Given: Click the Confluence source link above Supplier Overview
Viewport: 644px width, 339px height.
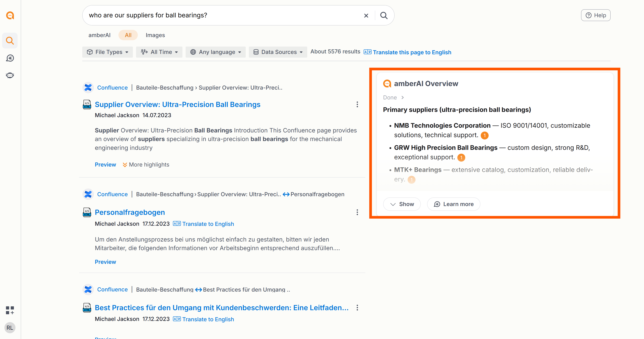Looking at the screenshot, I should [x=112, y=88].
